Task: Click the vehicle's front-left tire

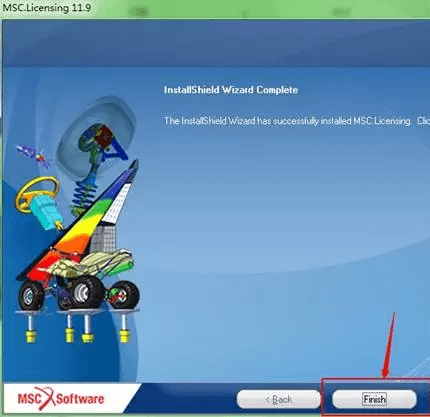Action: pos(32,295)
